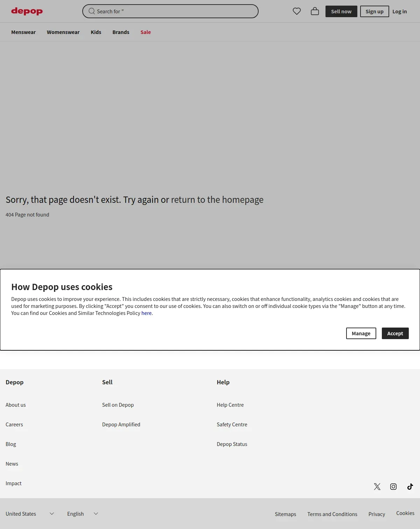Click the '404 Page not found' text
The height and width of the screenshot is (529, 420).
[x=27, y=215]
